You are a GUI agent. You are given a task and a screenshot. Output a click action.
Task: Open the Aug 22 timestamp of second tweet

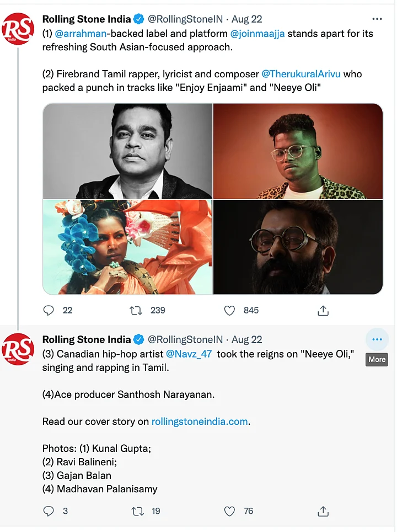(247, 339)
